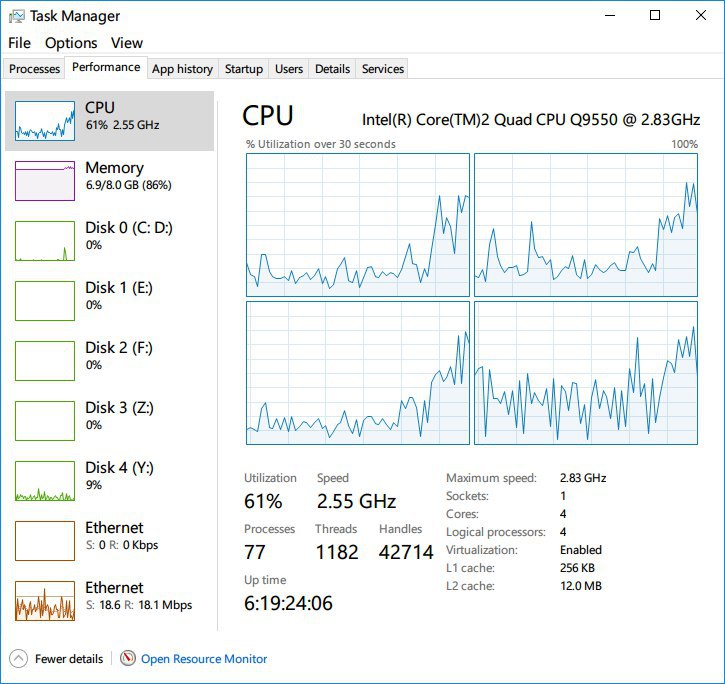Click the Open Resource Monitor link
This screenshot has height=684, width=725.
coord(204,659)
